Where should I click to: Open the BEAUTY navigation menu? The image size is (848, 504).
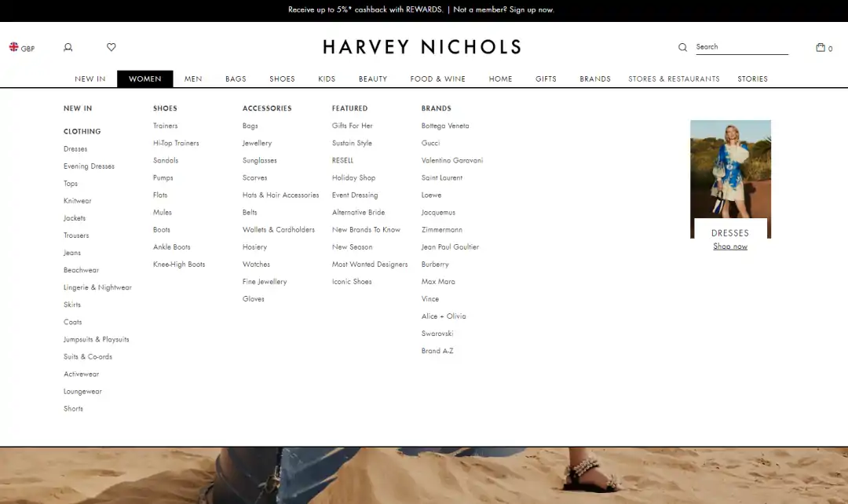click(373, 79)
